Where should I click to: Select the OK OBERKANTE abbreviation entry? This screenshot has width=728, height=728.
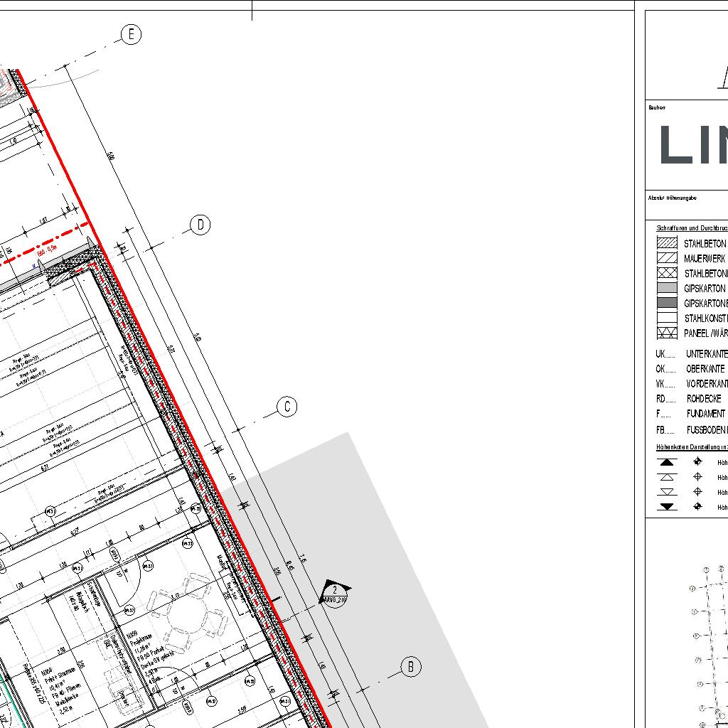(690, 369)
